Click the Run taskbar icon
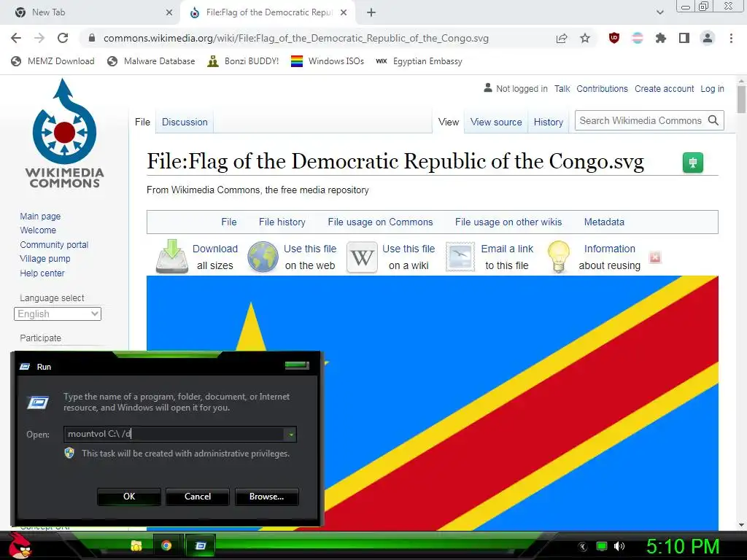 [201, 545]
